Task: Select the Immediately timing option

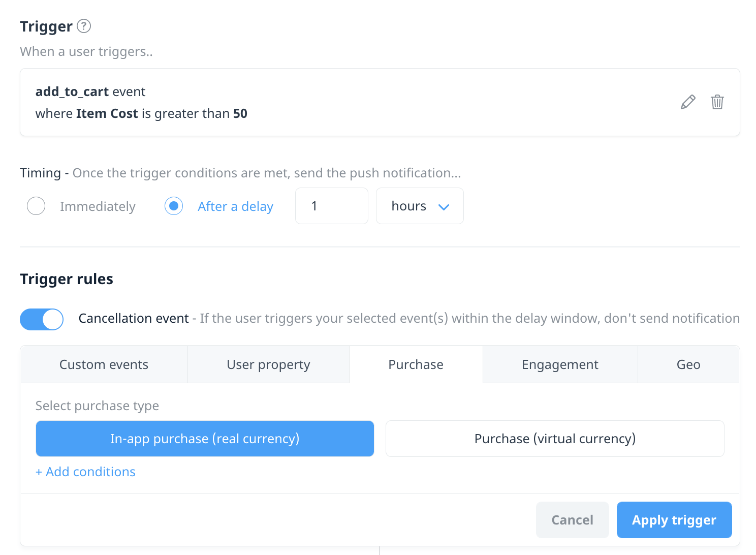Action: (36, 206)
